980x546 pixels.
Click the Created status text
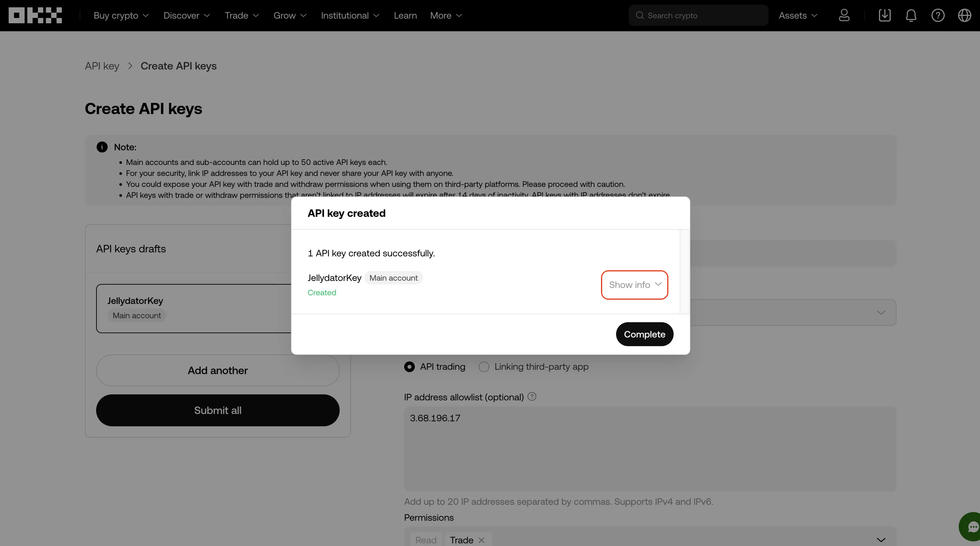click(322, 292)
